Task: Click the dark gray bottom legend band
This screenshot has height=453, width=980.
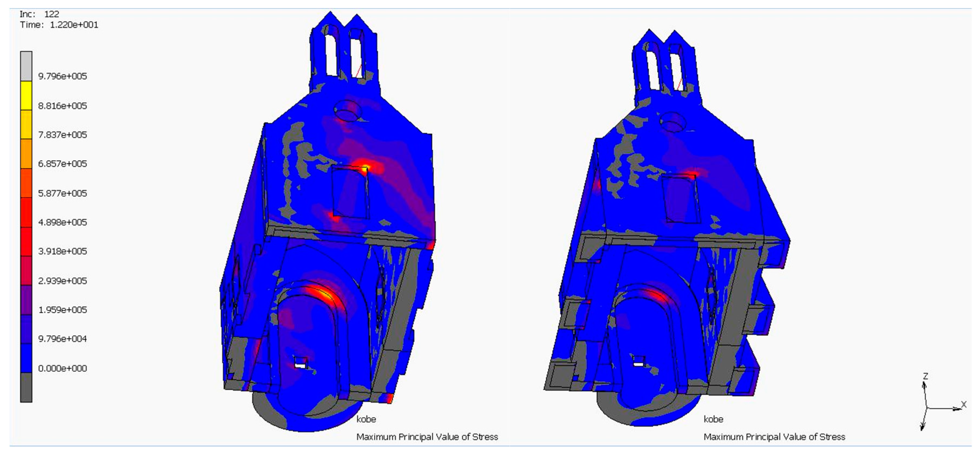Action: [x=26, y=387]
